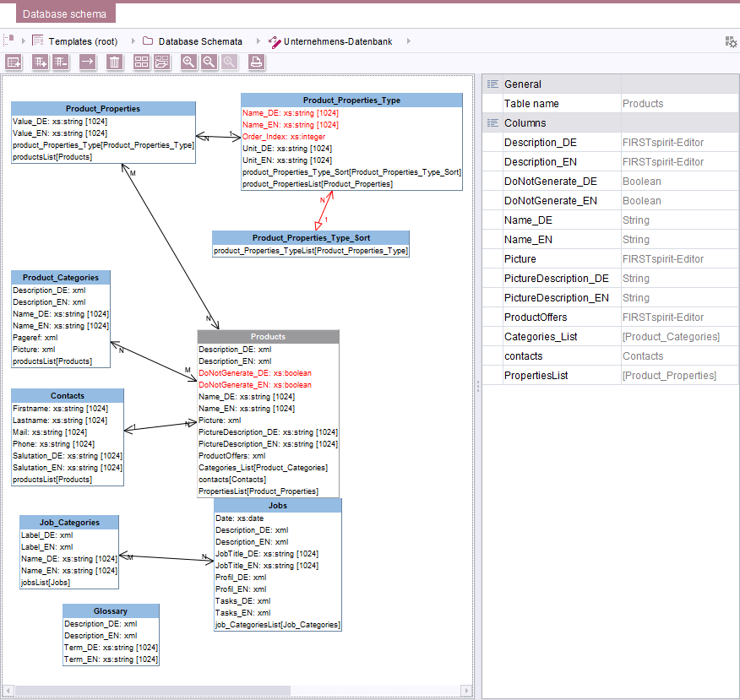Image resolution: width=740 pixels, height=700 pixels.
Task: Click the print icon in the toolbar
Action: point(256,62)
